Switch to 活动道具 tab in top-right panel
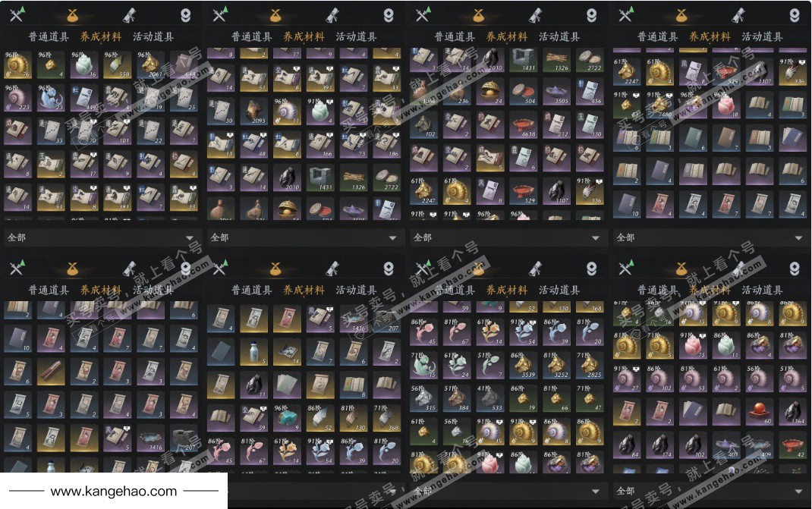 [x=762, y=36]
